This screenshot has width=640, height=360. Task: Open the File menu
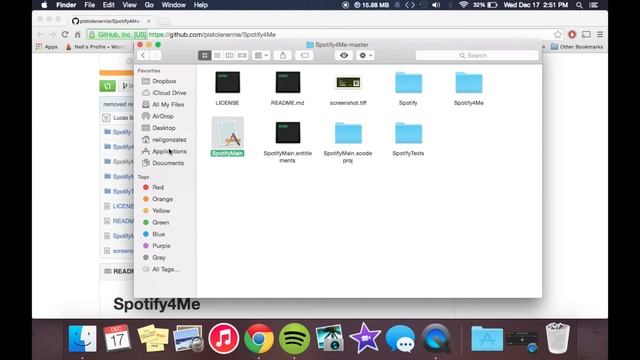(x=89, y=5)
